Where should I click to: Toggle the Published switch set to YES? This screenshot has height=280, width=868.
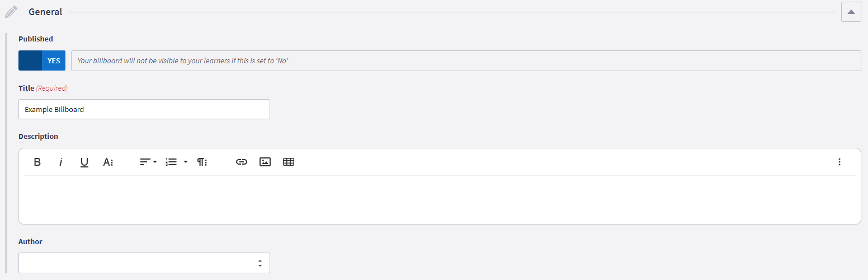pyautogui.click(x=42, y=60)
